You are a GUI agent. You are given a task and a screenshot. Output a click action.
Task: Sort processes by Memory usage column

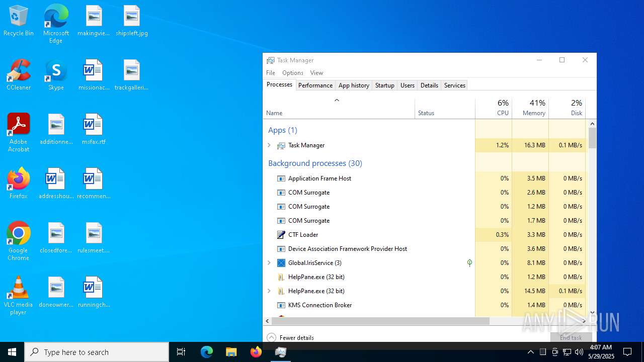(530, 108)
